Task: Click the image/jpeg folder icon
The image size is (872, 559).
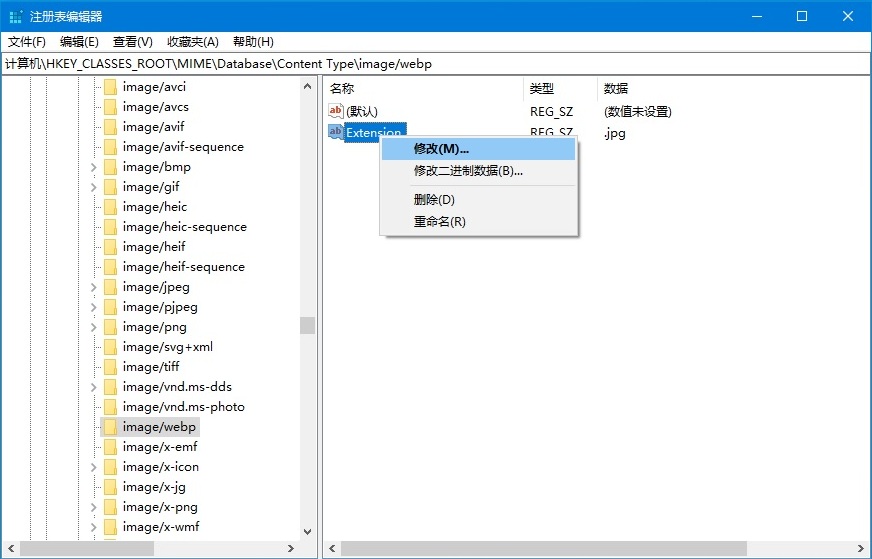Action: tap(110, 287)
